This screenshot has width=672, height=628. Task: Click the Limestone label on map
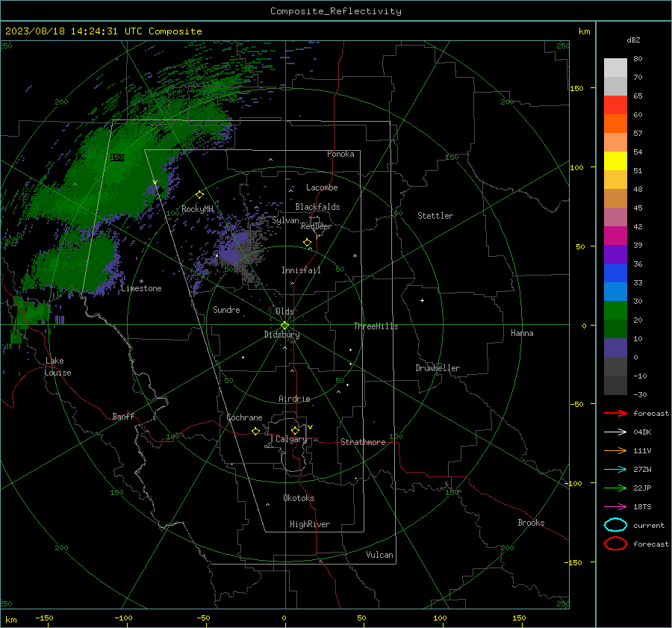point(141,288)
